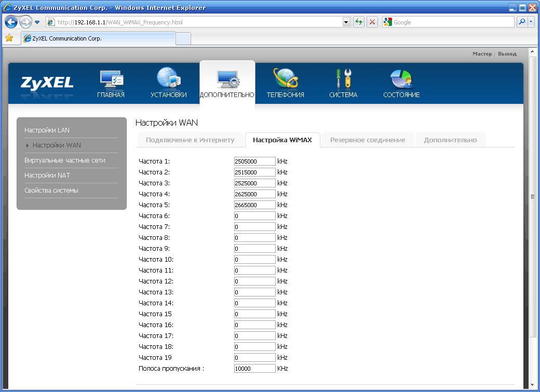Viewport: 540px width, 392px height.
Task: Open the ДОПОЛНИТЕЛЬНО section icon
Action: 227,79
